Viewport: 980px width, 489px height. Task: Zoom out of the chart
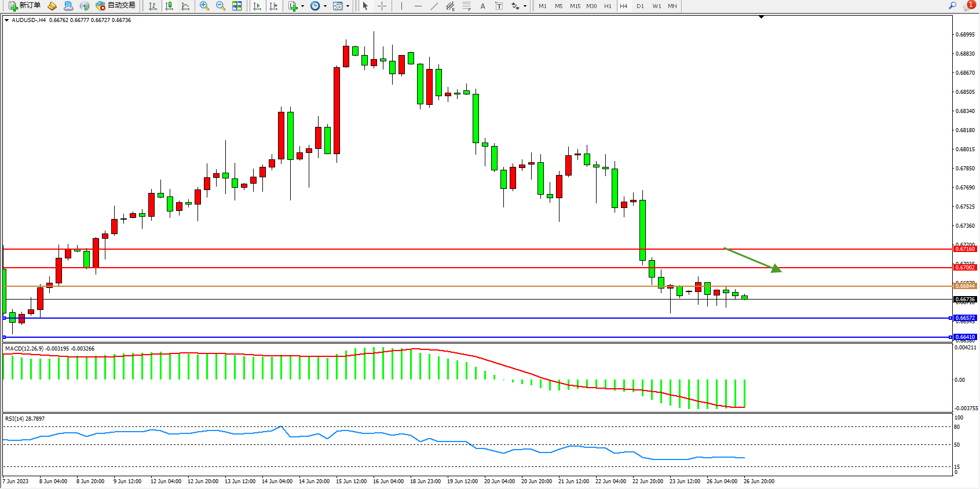tap(221, 6)
